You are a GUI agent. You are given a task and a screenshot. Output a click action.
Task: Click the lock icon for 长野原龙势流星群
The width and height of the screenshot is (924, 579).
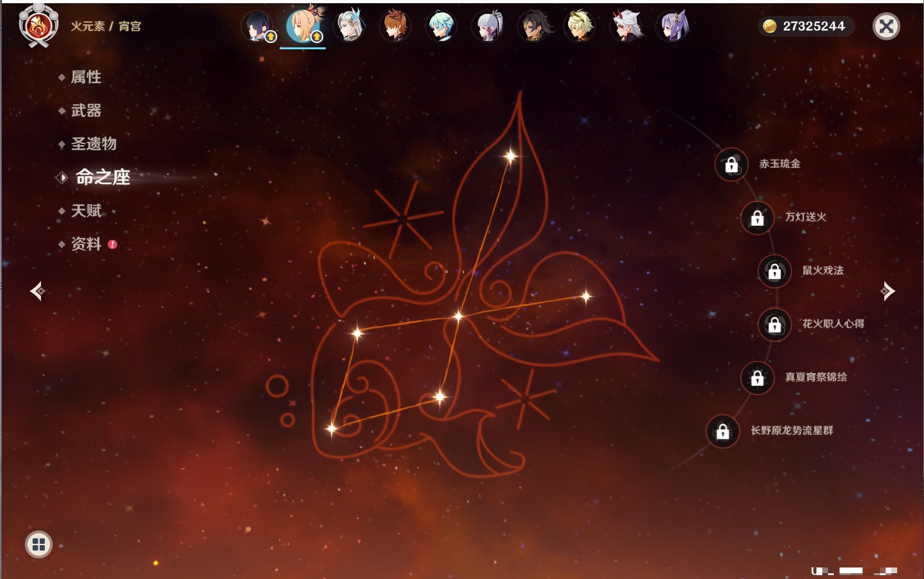(723, 431)
